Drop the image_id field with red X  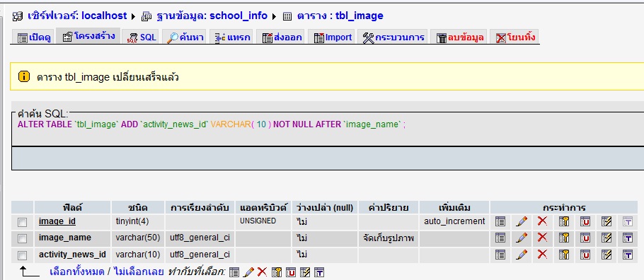click(x=542, y=221)
